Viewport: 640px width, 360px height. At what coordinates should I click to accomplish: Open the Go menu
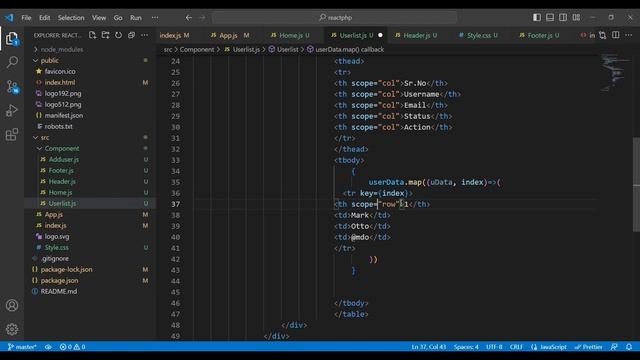click(x=118, y=18)
